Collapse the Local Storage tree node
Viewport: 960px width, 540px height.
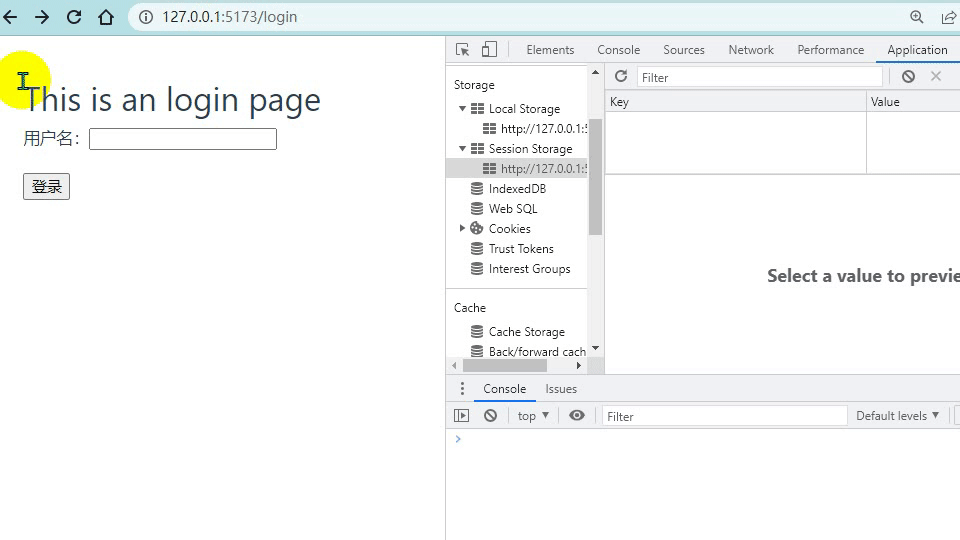[462, 108]
